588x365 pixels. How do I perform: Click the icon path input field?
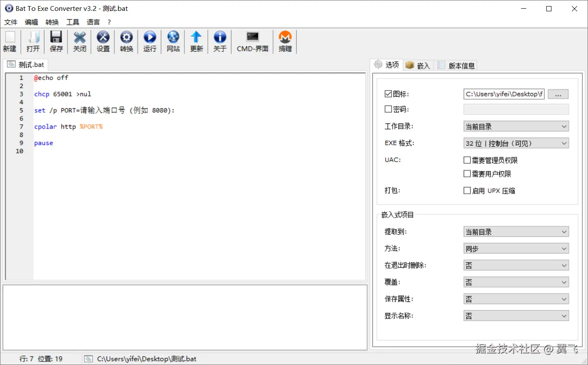coord(504,94)
